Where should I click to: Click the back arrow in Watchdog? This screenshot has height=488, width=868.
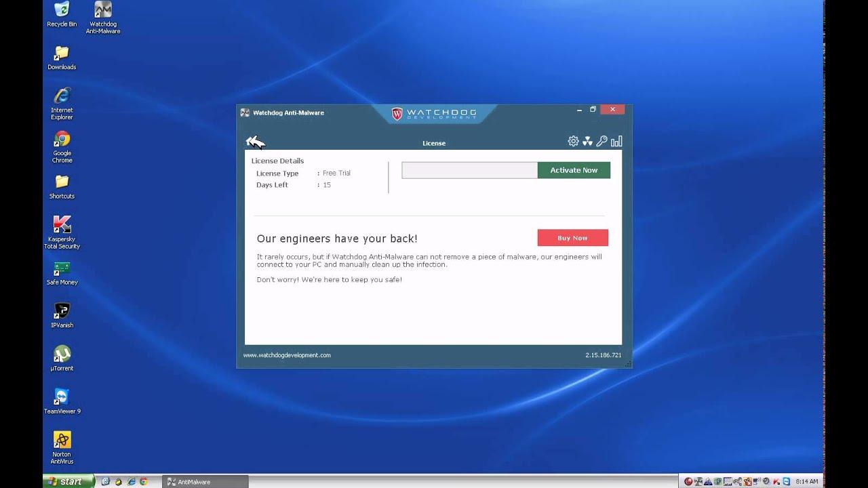coord(256,142)
